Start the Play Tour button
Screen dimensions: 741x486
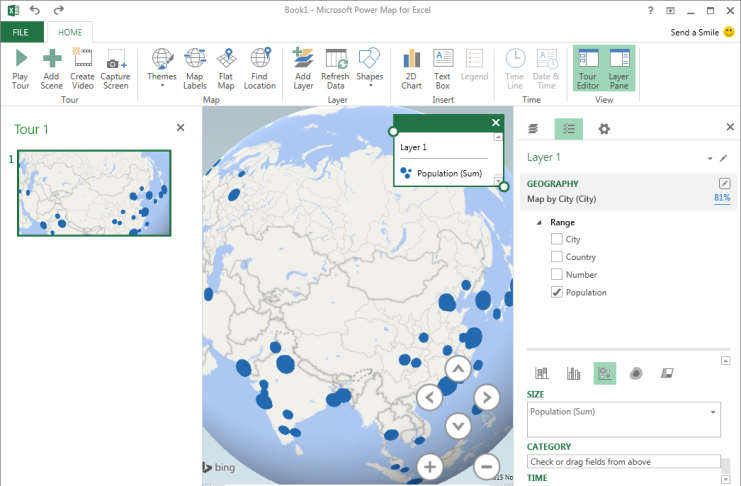(20, 69)
